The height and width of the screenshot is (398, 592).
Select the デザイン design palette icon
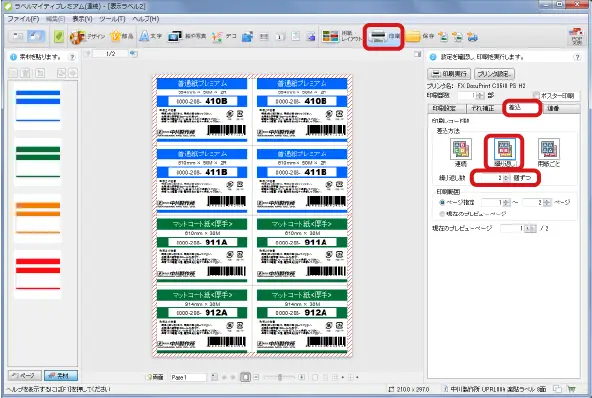[78, 37]
